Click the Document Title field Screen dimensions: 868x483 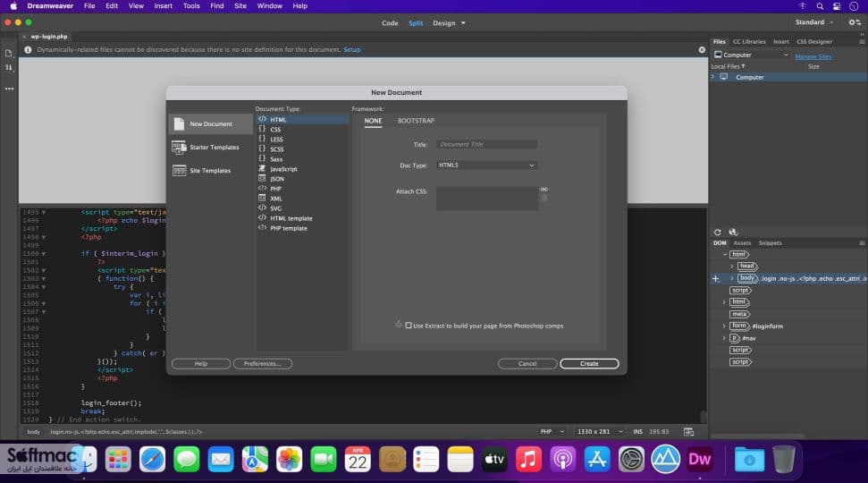(x=486, y=145)
